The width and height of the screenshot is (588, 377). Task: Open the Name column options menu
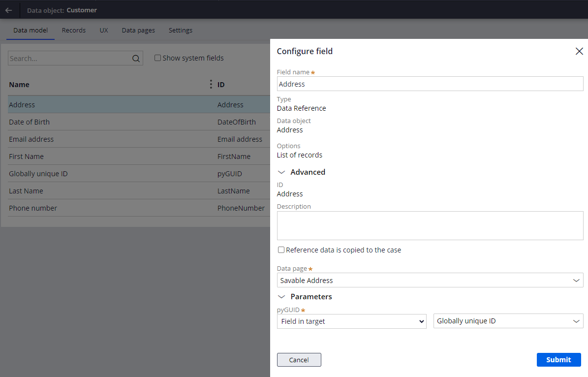211,84
